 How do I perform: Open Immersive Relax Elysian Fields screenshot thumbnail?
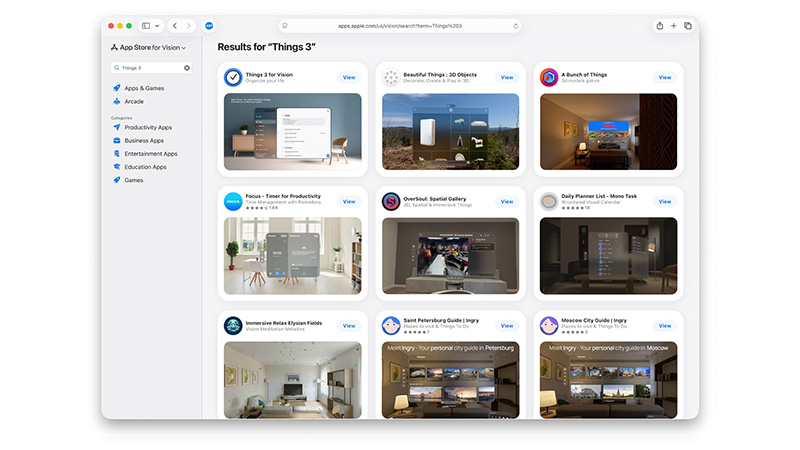click(292, 380)
